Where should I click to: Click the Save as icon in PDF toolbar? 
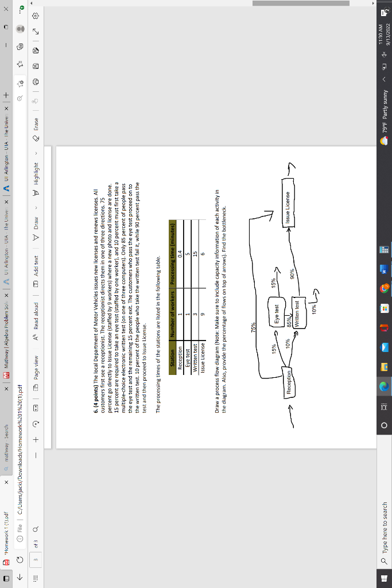click(36, 51)
